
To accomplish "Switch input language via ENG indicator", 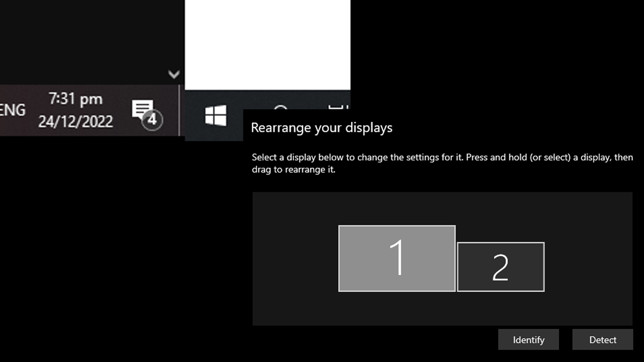I will (x=13, y=110).
